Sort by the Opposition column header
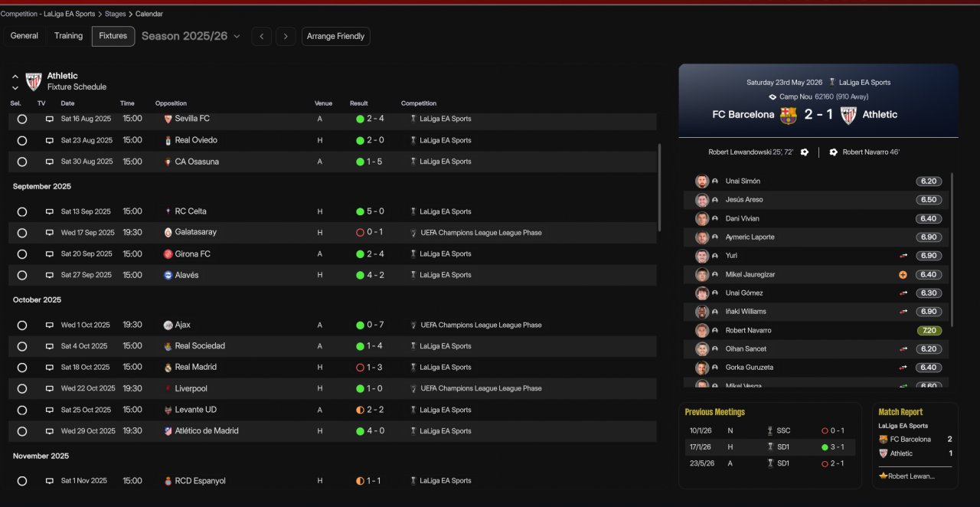The width and height of the screenshot is (980, 507). (171, 103)
